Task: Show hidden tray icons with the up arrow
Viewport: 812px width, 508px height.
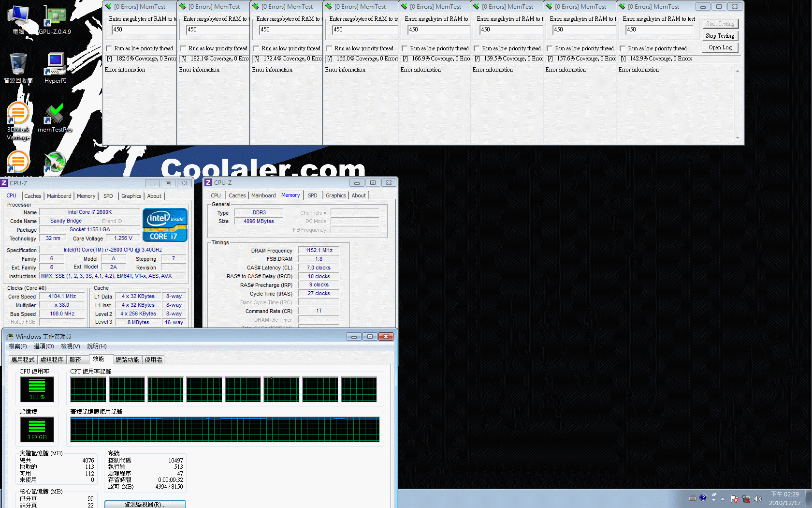Action: click(723, 499)
